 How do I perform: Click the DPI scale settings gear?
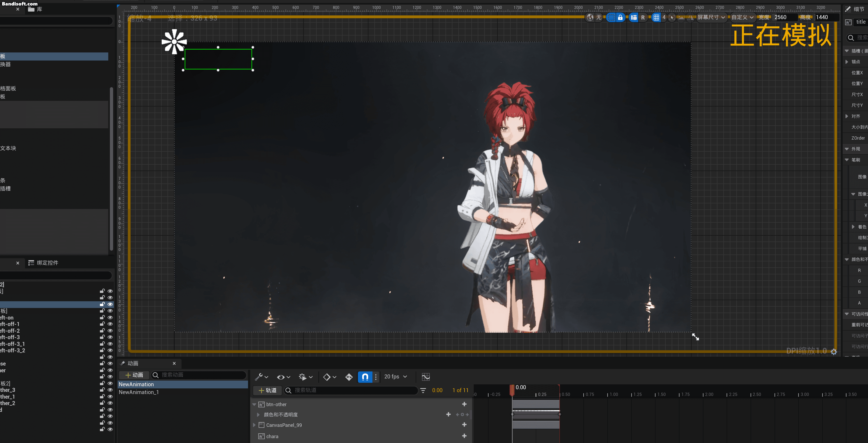coord(834,352)
